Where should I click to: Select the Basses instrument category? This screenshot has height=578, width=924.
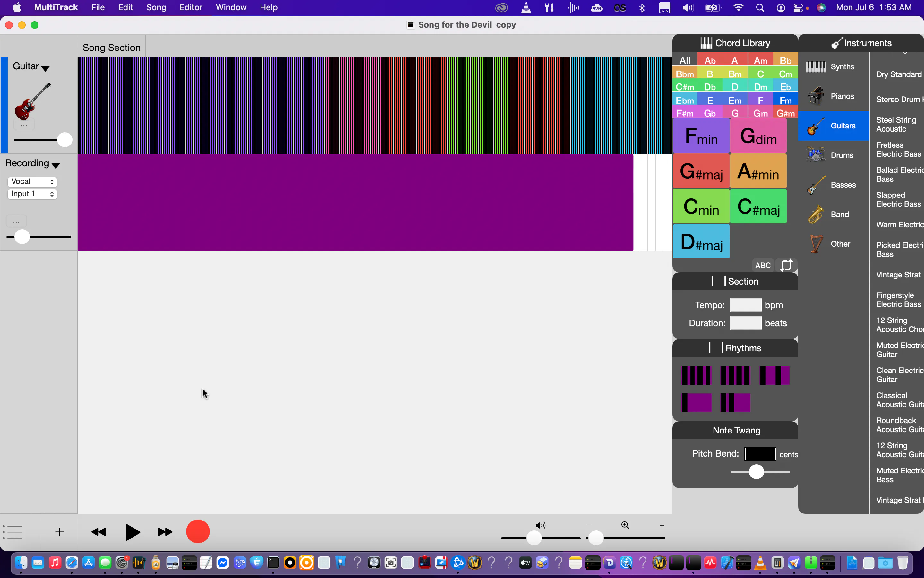click(834, 185)
